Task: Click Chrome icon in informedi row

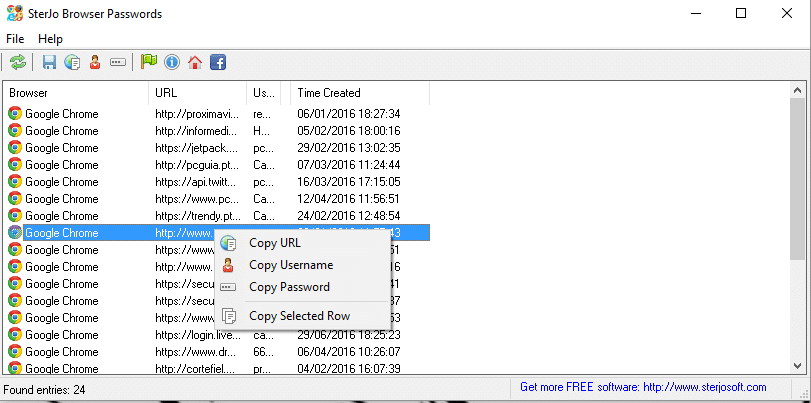Action: [x=15, y=130]
